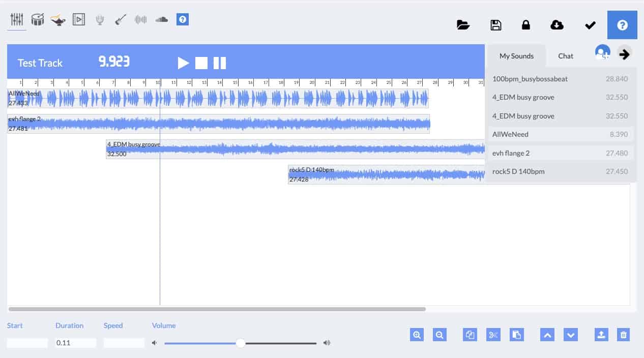Viewport: 644px width, 358px height.
Task: Adjust the volume slider handle
Action: tap(241, 343)
